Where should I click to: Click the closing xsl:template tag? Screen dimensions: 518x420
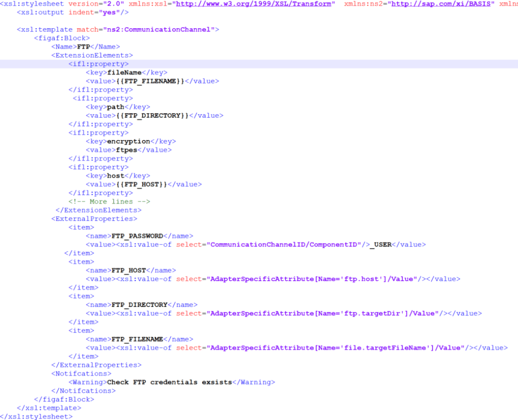pyautogui.click(x=49, y=408)
